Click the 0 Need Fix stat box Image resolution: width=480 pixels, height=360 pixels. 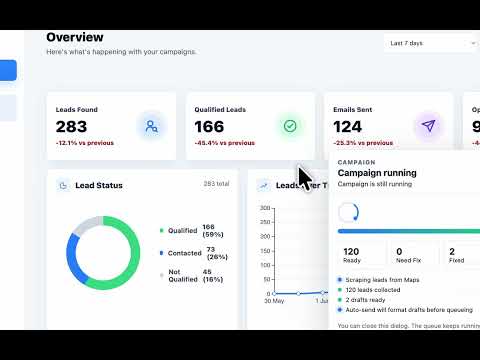click(x=415, y=255)
